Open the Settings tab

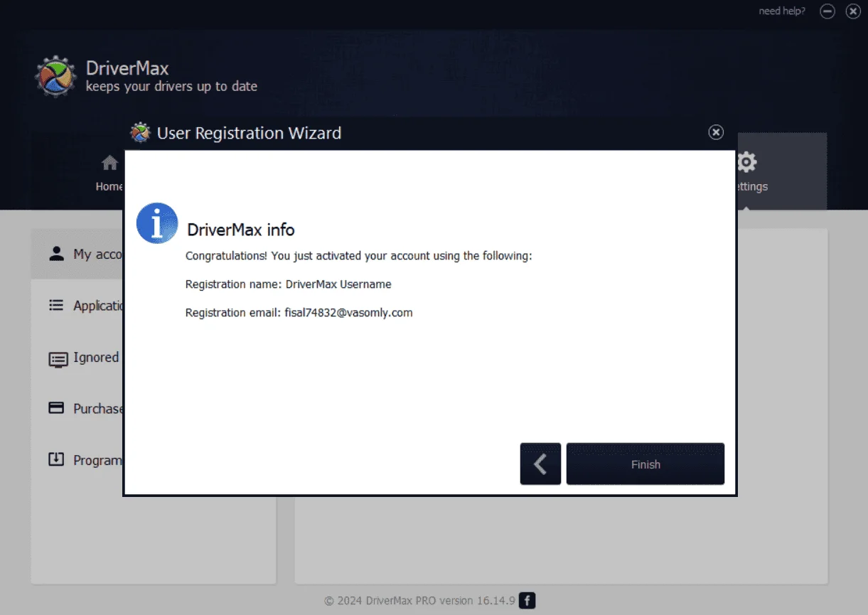(x=782, y=171)
